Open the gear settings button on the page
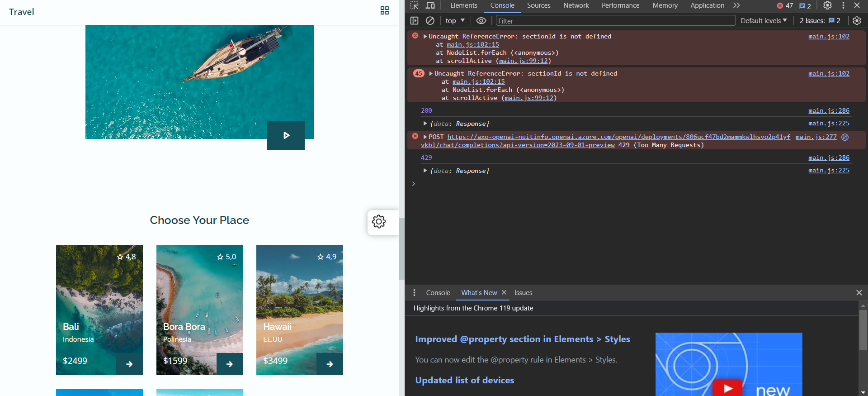The height and width of the screenshot is (396, 868). (379, 221)
